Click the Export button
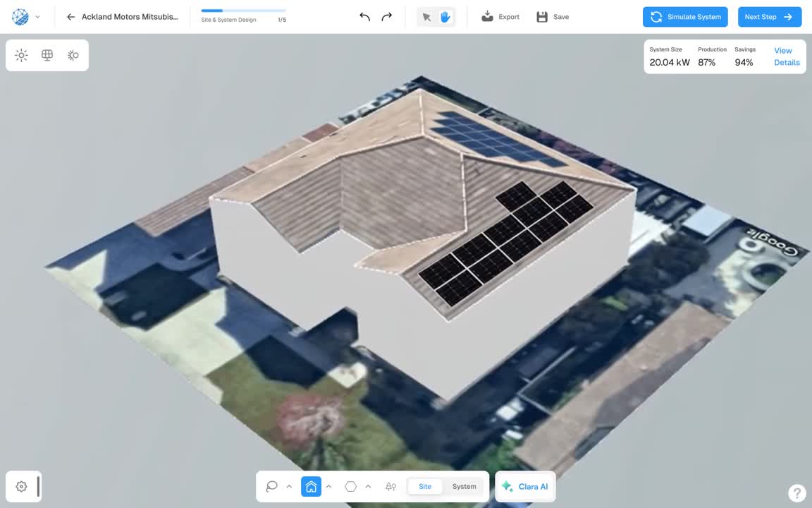 click(500, 17)
